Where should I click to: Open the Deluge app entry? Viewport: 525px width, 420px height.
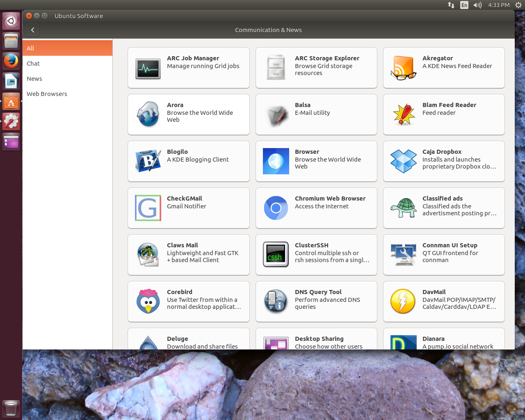(x=189, y=339)
